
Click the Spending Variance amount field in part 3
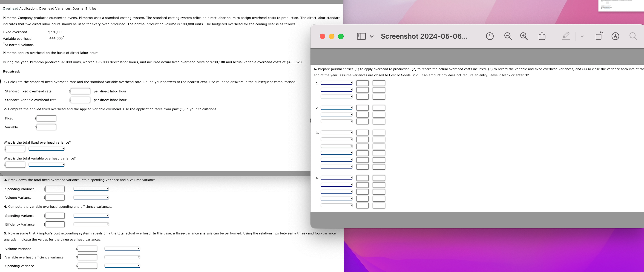click(x=55, y=189)
